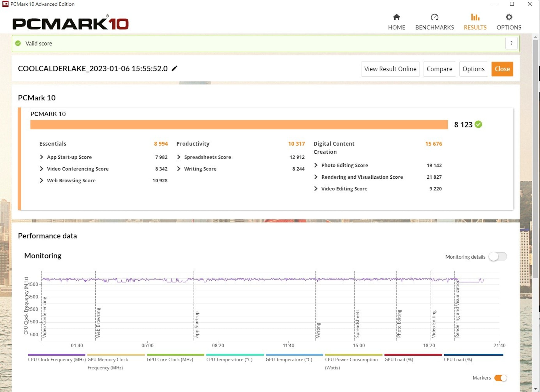540x392 pixels.
Task: Expand Video Editing Score details
Action: point(316,189)
